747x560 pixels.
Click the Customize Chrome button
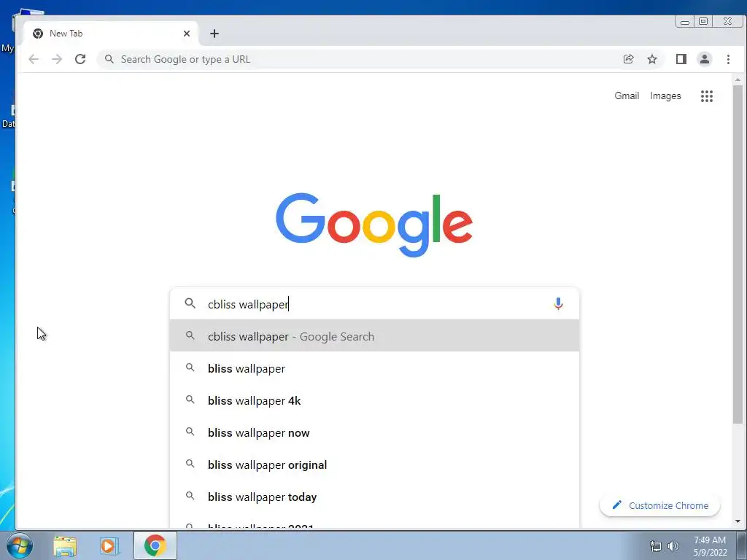[659, 505]
